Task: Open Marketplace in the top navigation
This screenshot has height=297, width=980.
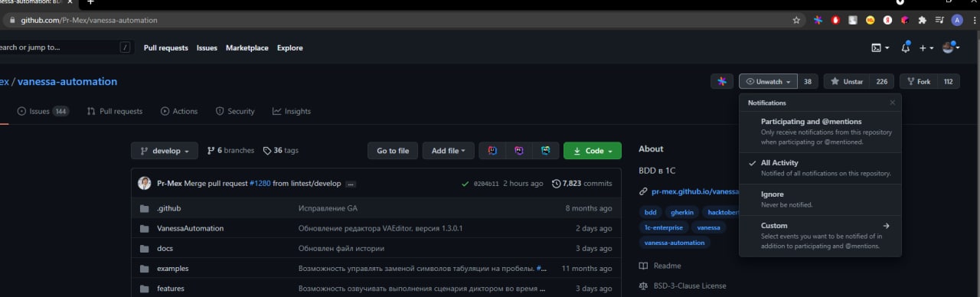Action: point(247,47)
